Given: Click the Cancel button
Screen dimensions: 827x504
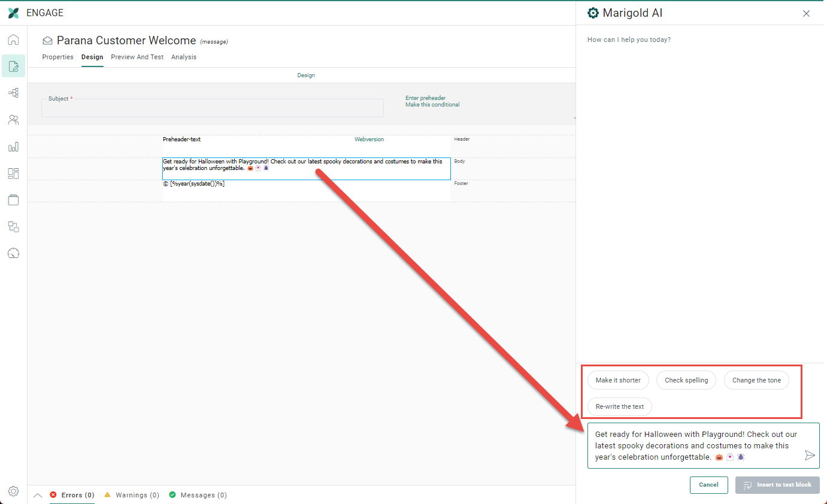Looking at the screenshot, I should pyautogui.click(x=708, y=485).
